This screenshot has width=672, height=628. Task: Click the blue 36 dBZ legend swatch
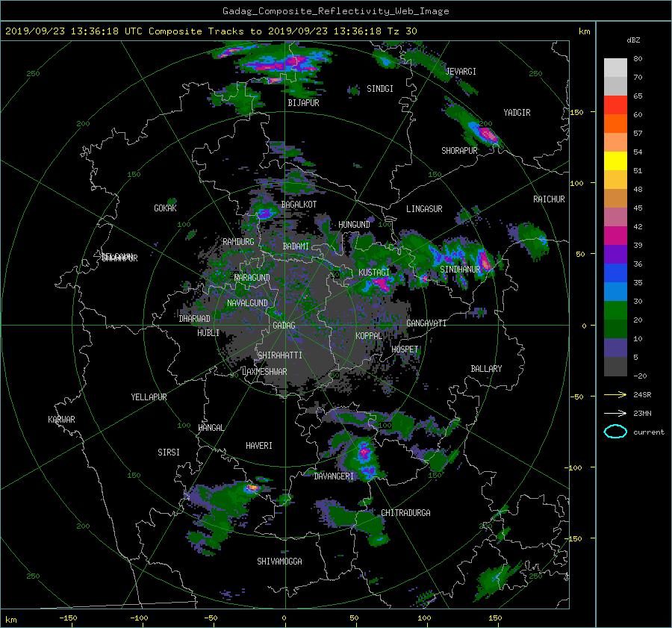[x=615, y=273]
